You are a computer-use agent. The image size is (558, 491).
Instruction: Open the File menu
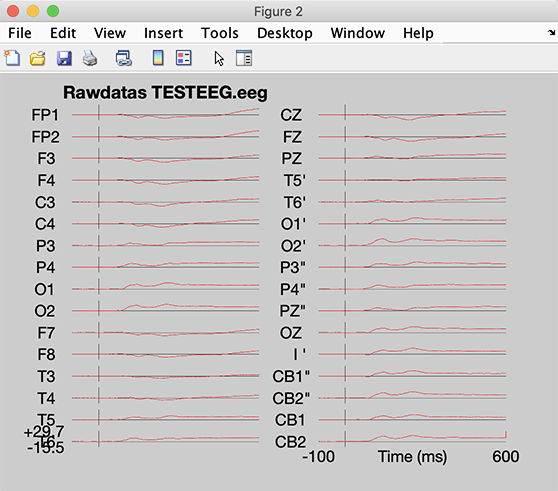[20, 33]
